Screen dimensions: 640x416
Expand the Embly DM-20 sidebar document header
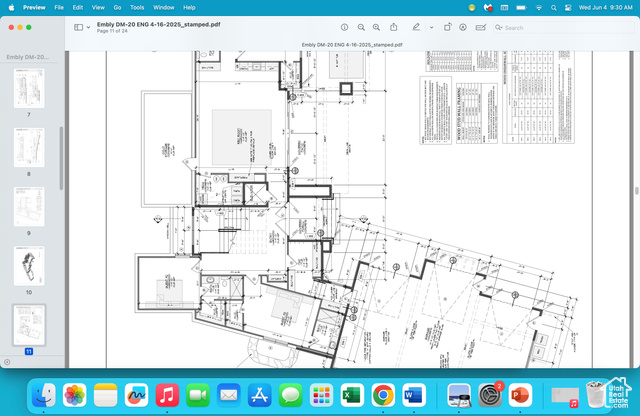click(x=30, y=57)
